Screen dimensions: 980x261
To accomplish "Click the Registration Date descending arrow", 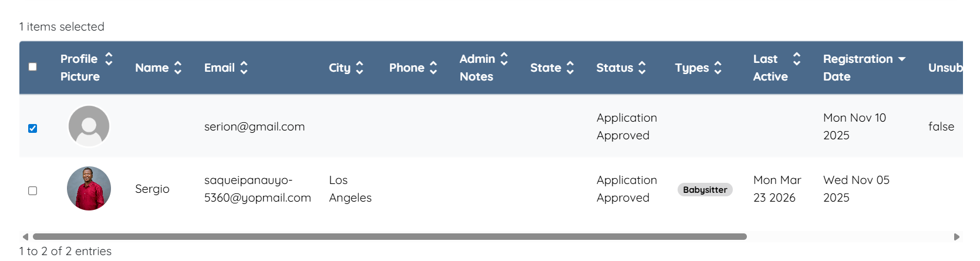I will click(x=902, y=59).
